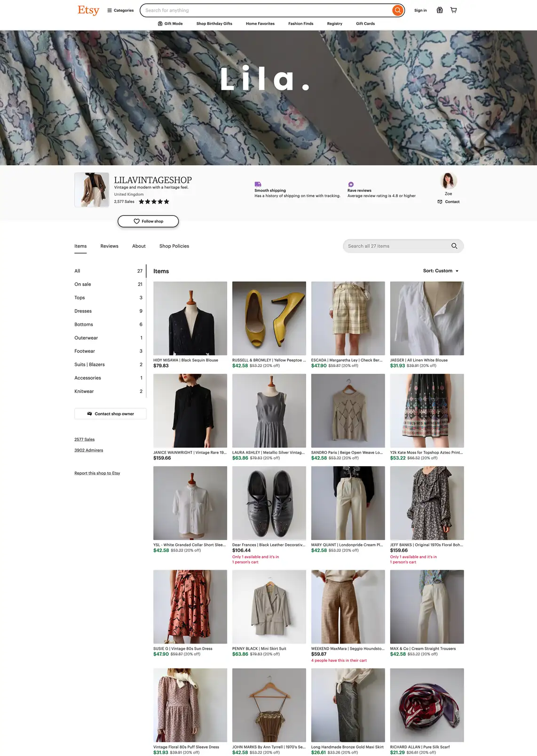Open the 2577 Sales link
The height and width of the screenshot is (756, 537).
pos(85,439)
